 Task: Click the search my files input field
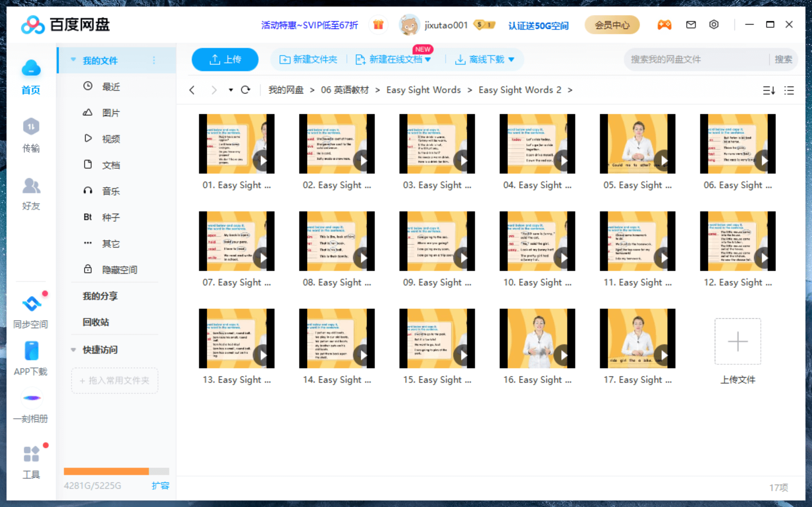click(696, 60)
